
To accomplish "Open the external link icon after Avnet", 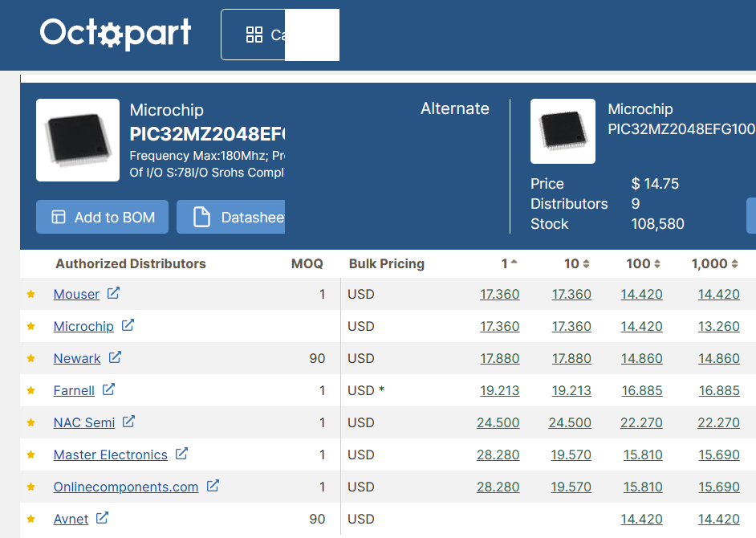I will [102, 518].
